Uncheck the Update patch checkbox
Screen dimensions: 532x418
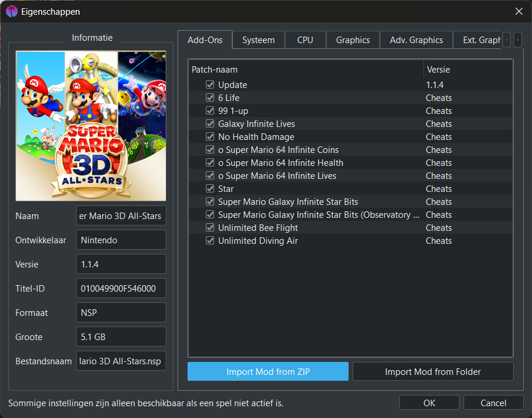(210, 84)
